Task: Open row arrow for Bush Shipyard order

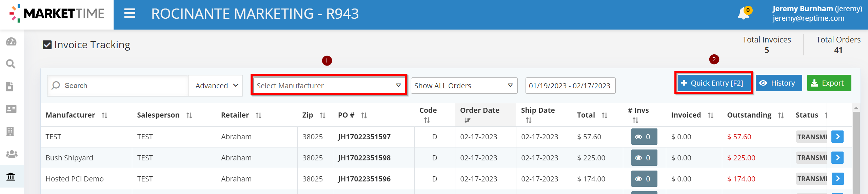Action: (x=837, y=158)
